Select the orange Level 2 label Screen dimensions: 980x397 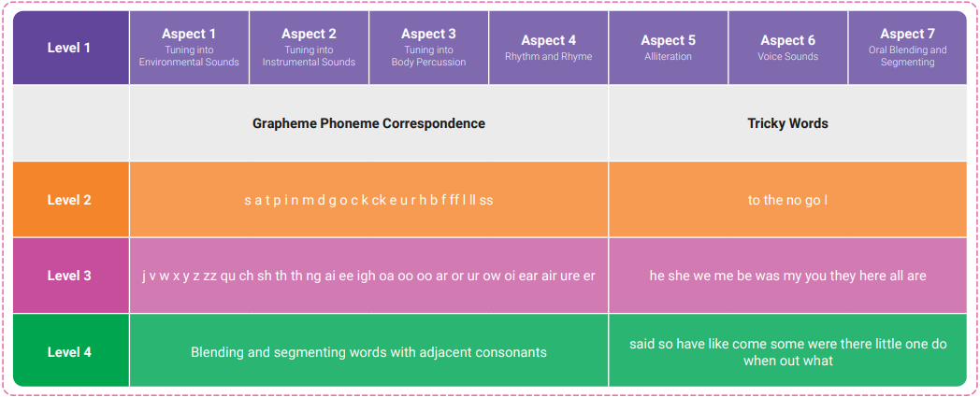pos(70,200)
